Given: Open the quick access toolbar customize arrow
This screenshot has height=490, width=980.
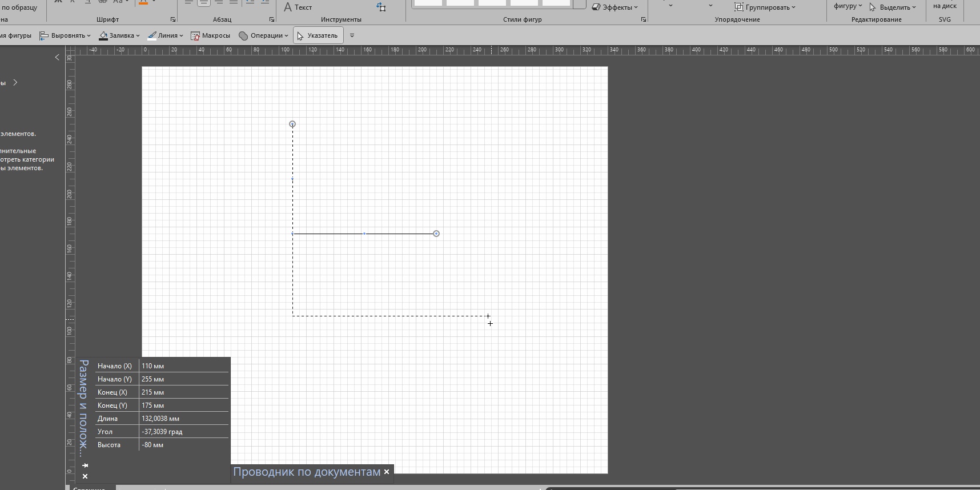Looking at the screenshot, I should pos(352,35).
